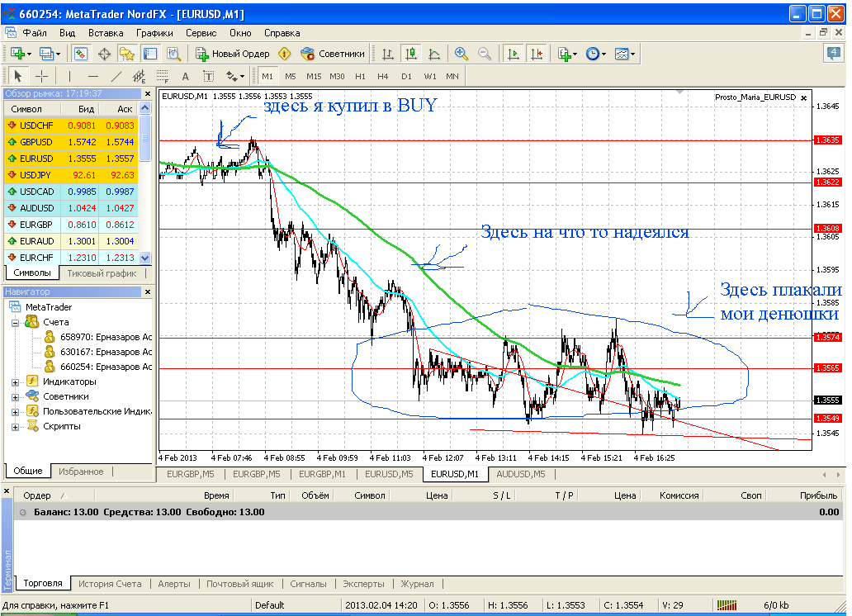Switch to the AUDUSD,M5 chart tab
This screenshot has height=616, width=852.
click(x=520, y=474)
